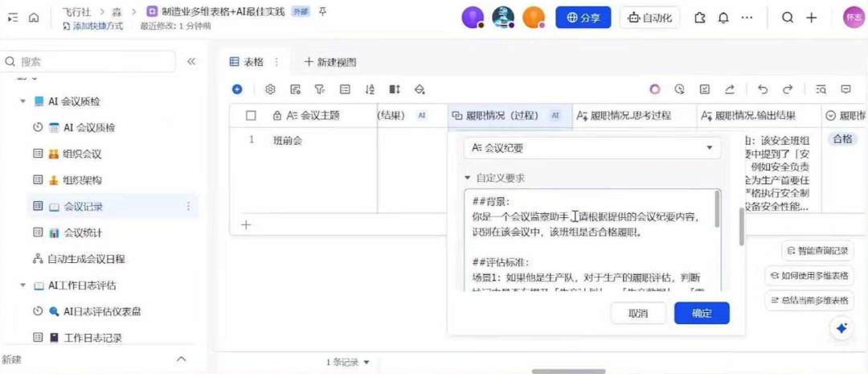This screenshot has height=374, width=868.
Task: Click the 取消 button
Action: (x=638, y=313)
